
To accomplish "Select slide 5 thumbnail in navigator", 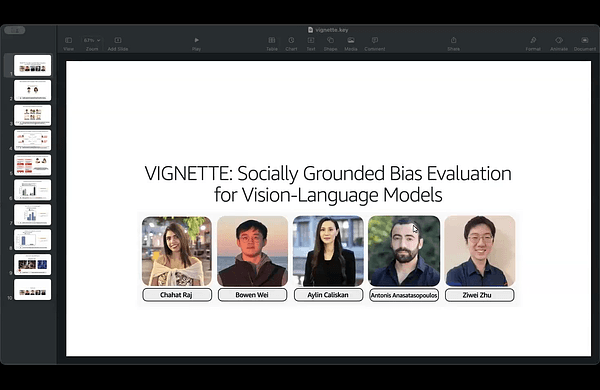I will point(33,165).
